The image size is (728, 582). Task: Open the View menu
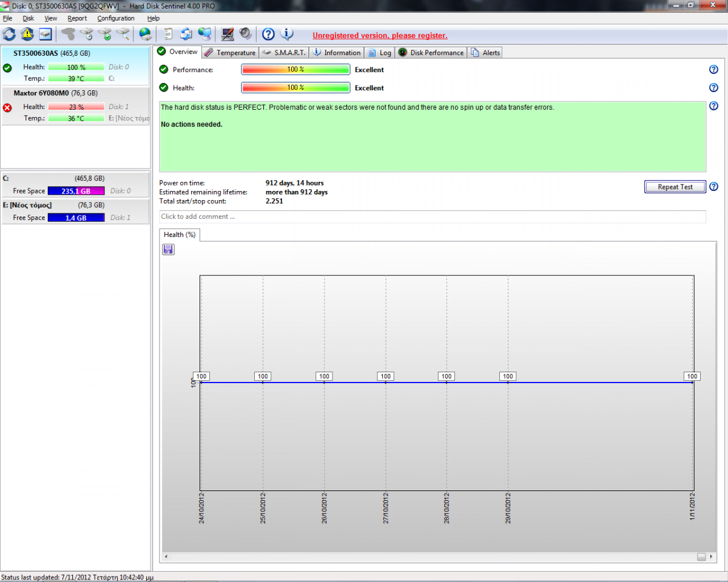point(50,18)
